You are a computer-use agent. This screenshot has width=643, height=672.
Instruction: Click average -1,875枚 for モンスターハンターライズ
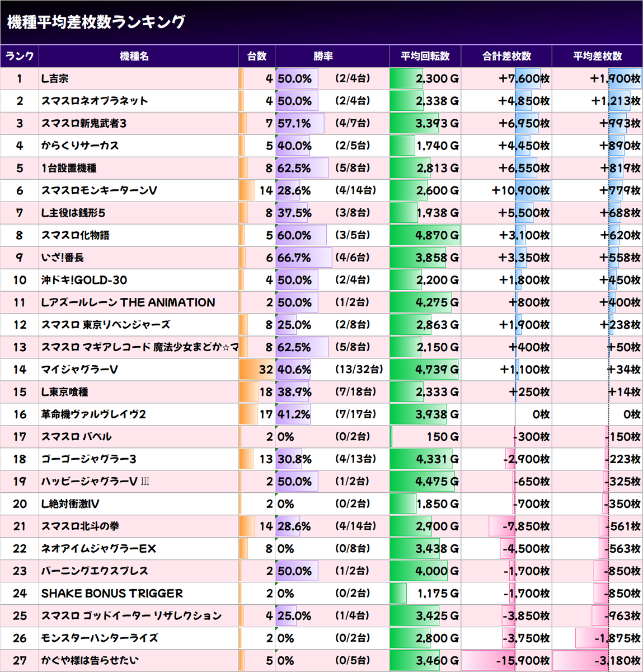pyautogui.click(x=618, y=638)
